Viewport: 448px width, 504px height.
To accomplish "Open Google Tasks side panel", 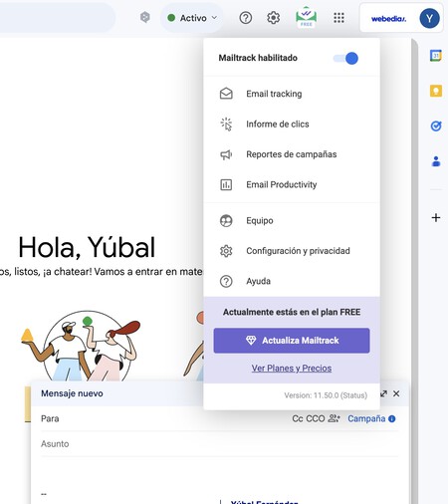I will pyautogui.click(x=436, y=126).
